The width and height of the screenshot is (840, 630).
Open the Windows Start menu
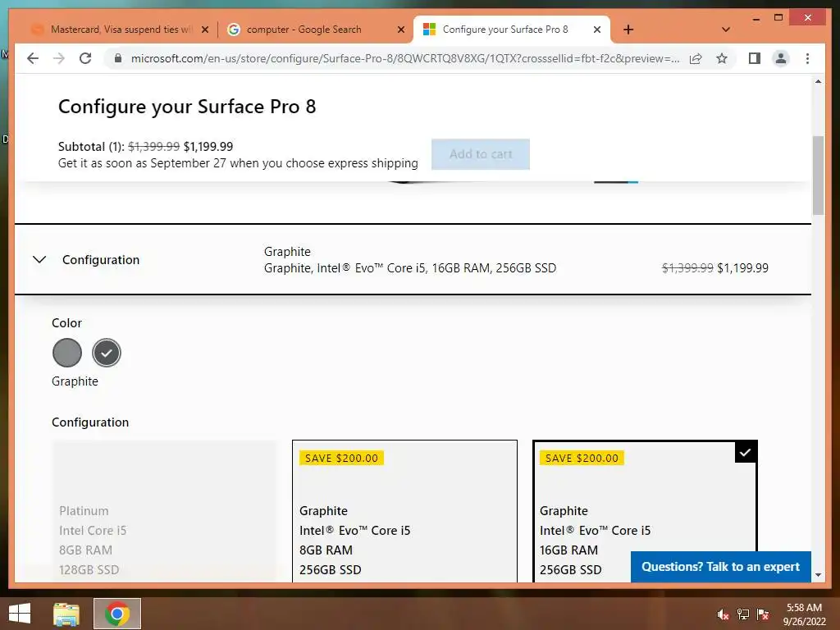(x=20, y=614)
